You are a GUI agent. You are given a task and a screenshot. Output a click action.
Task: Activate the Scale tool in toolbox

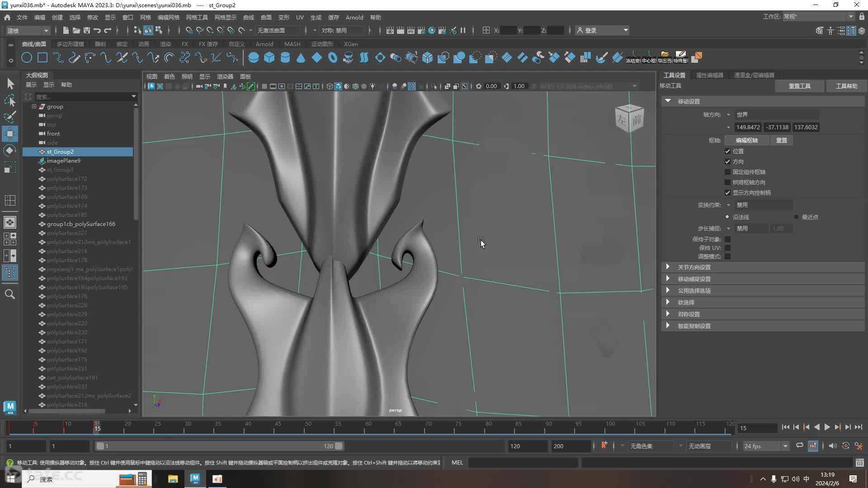point(10,168)
